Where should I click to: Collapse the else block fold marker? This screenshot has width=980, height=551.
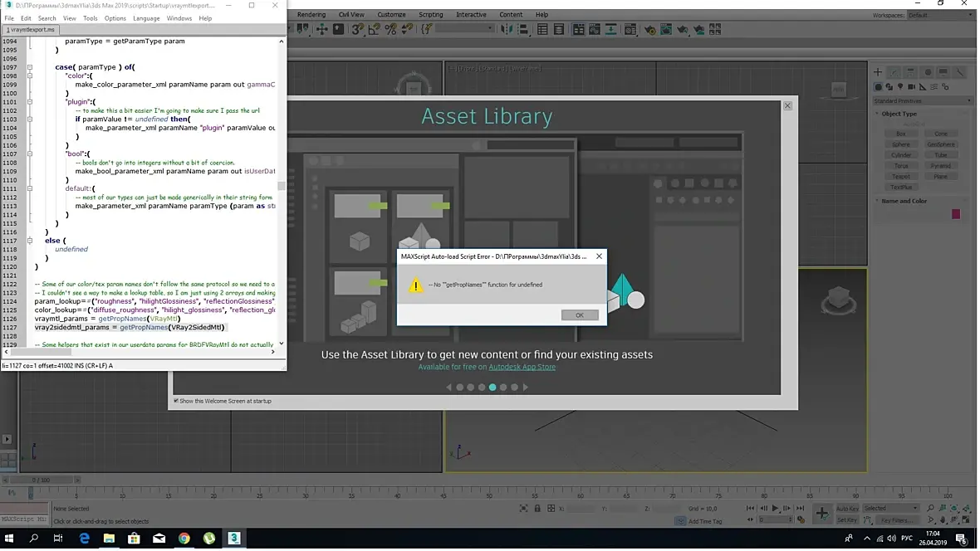(29, 241)
